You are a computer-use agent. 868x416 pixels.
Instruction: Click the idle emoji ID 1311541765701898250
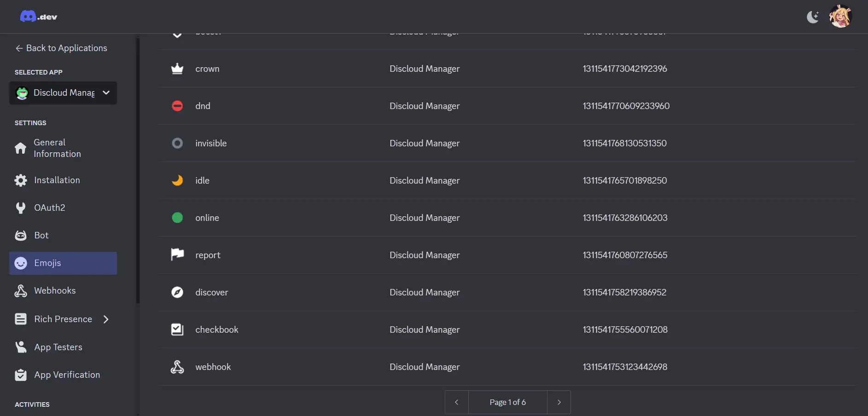click(625, 180)
